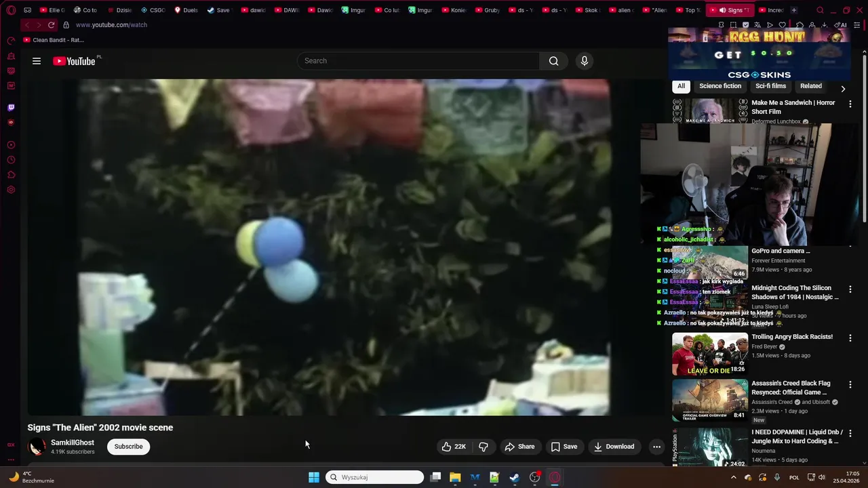Click the browser forward arrow
This screenshot has width=868, height=488.
point(39,24)
